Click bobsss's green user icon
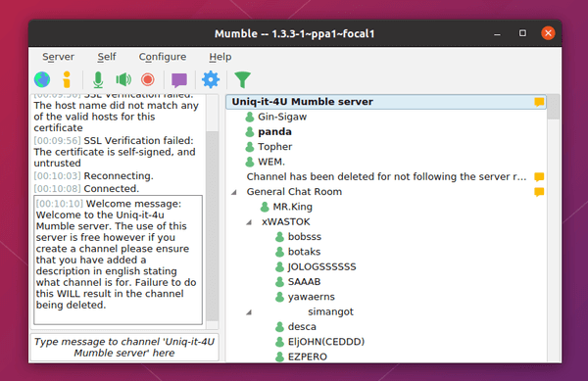588x381 pixels. (x=279, y=237)
